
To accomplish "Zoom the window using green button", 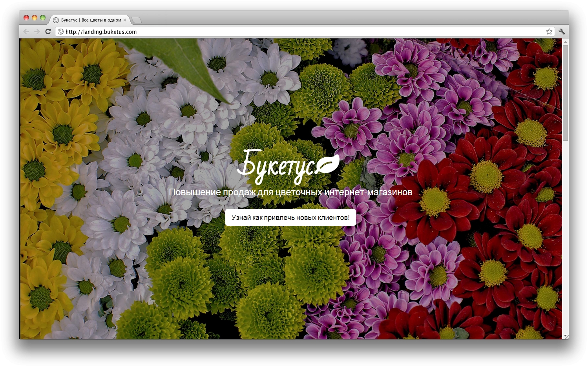I will tap(43, 18).
